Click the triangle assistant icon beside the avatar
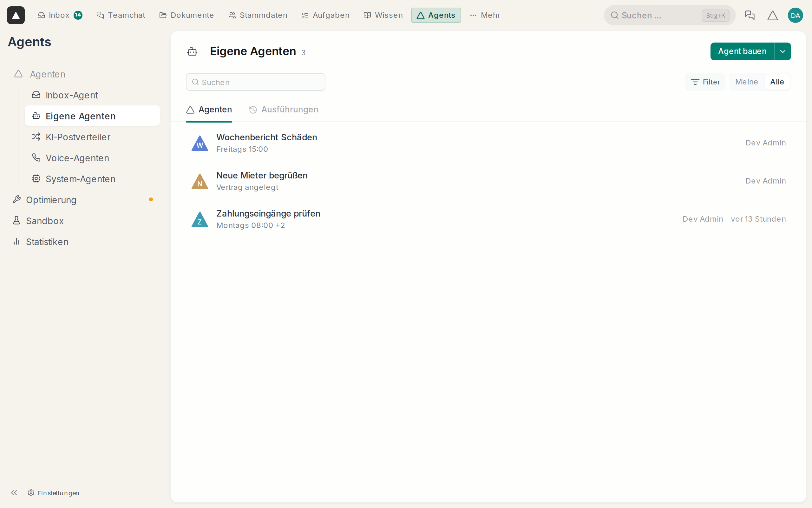The width and height of the screenshot is (812, 508). [772, 15]
